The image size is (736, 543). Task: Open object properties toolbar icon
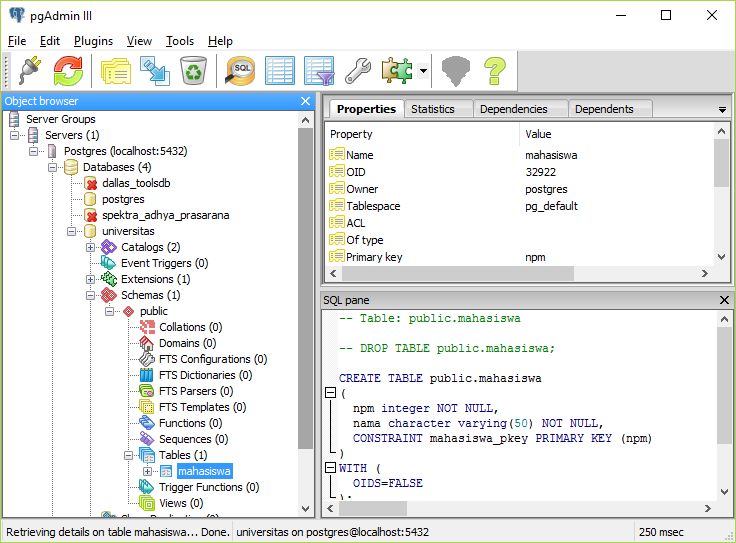pos(116,71)
